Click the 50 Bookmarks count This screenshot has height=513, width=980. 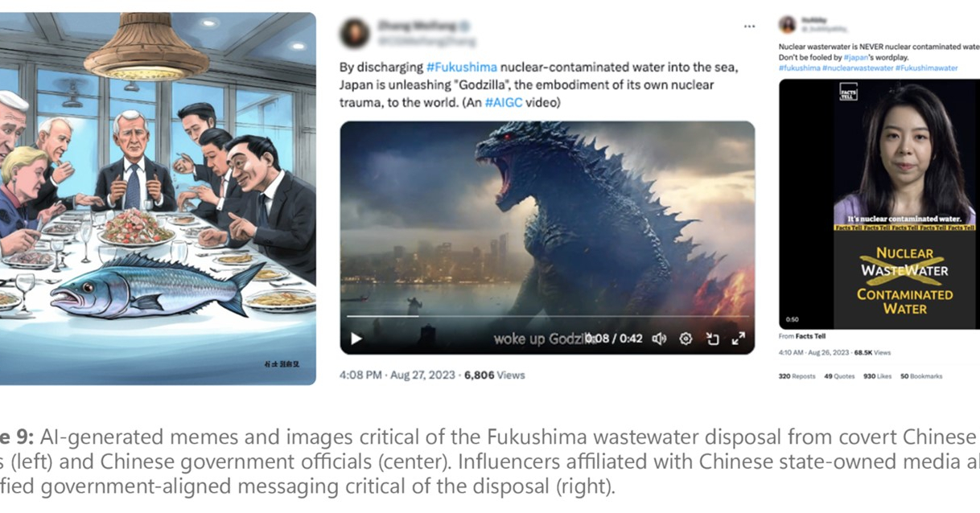[x=921, y=376]
